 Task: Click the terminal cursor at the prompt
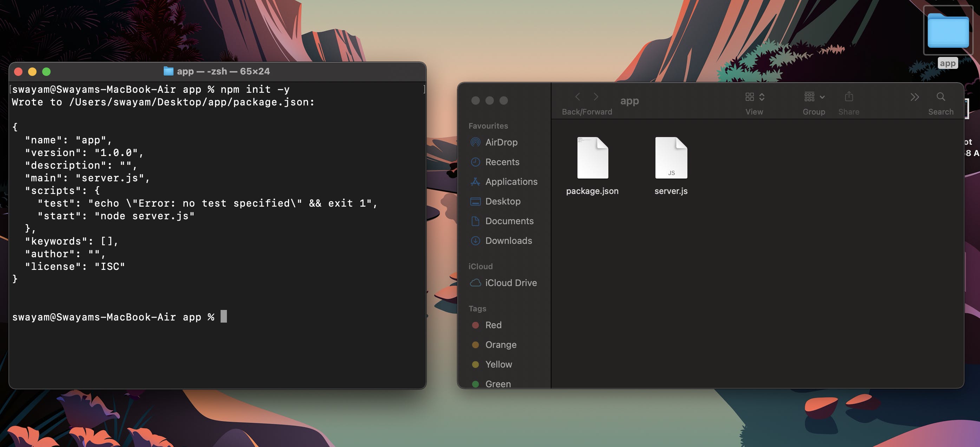[x=224, y=316]
